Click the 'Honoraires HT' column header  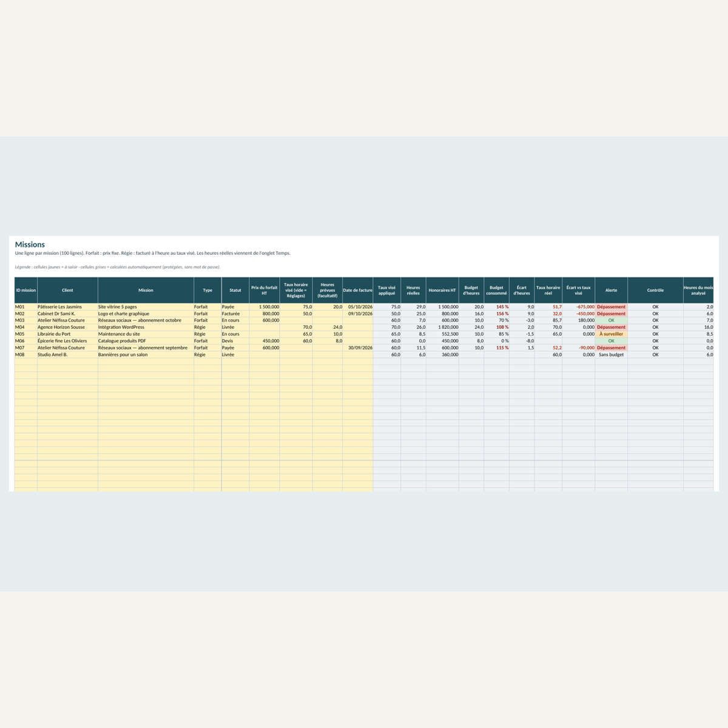pyautogui.click(x=442, y=290)
